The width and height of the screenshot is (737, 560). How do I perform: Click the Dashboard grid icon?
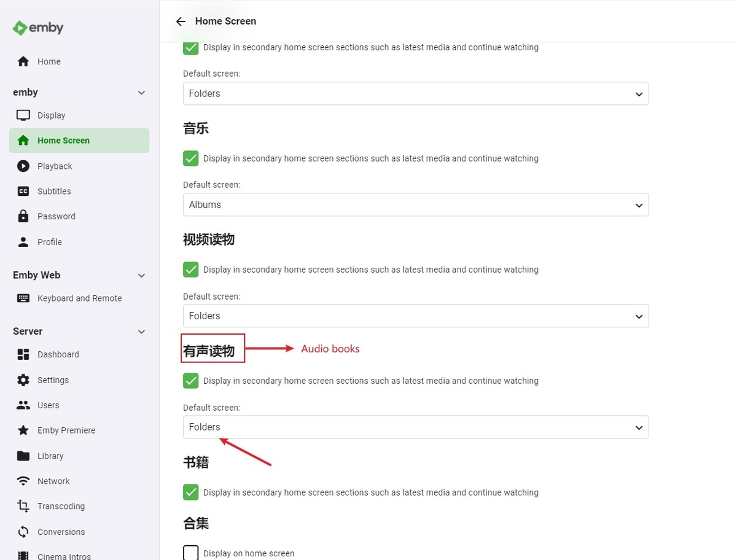(x=23, y=354)
